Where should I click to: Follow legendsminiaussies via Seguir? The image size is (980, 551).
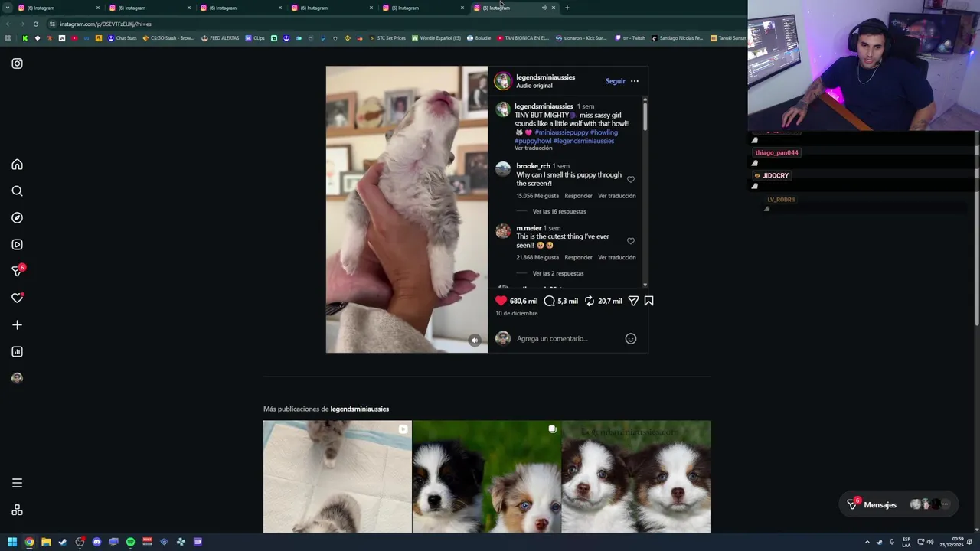[x=616, y=81]
